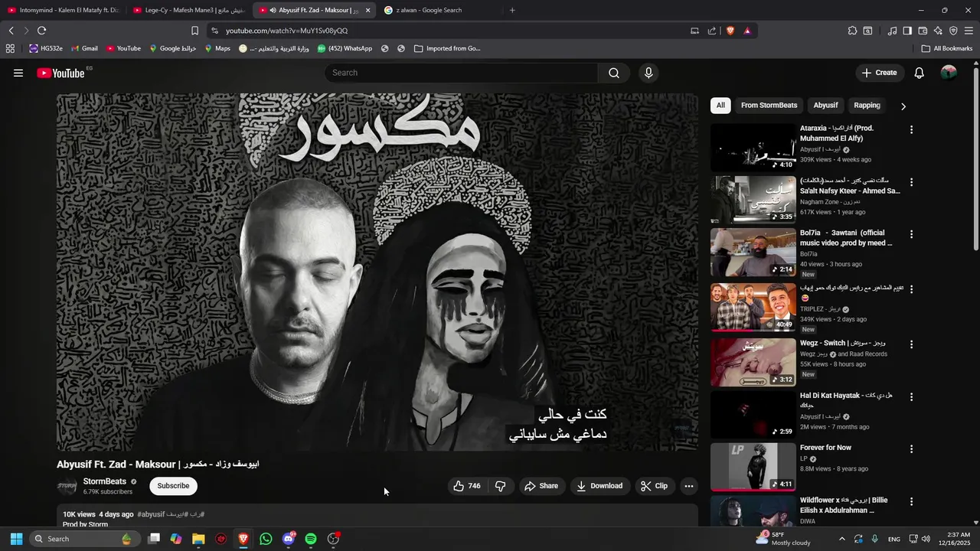This screenshot has height=551, width=980.
Task: View site information icon before URL
Action: click(x=214, y=31)
